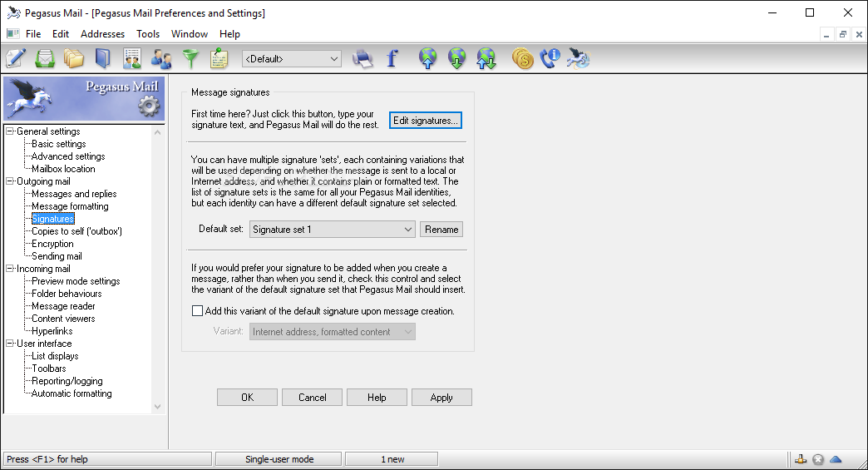The height and width of the screenshot is (470, 868).
Task: Open the Edit menu
Action: click(x=61, y=34)
